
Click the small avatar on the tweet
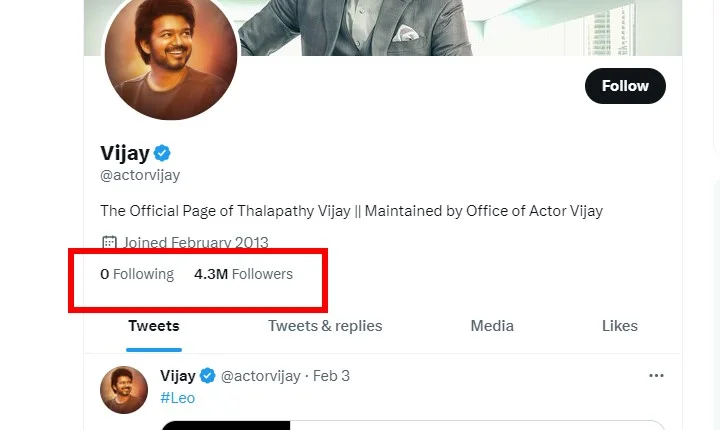coord(124,389)
